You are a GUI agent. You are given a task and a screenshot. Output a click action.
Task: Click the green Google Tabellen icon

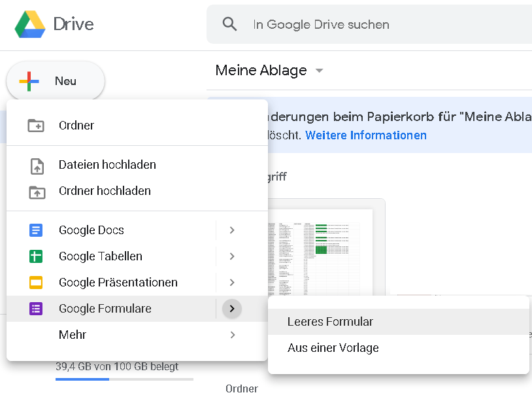tap(36, 256)
